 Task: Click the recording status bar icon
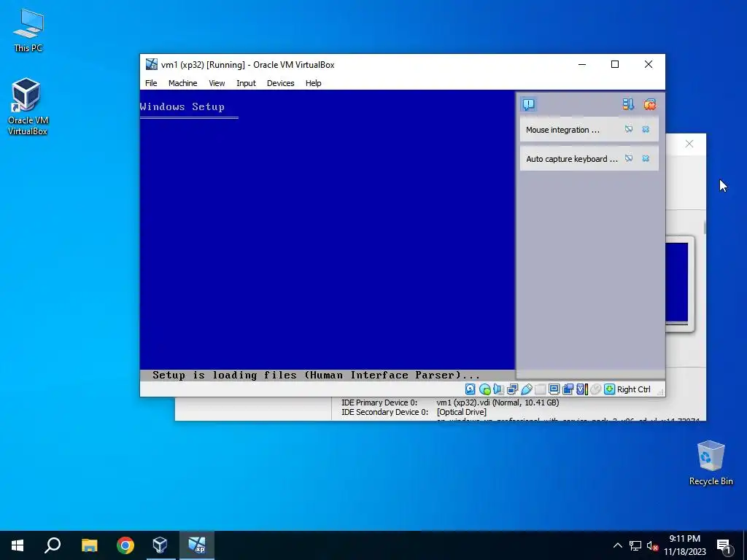click(x=568, y=389)
